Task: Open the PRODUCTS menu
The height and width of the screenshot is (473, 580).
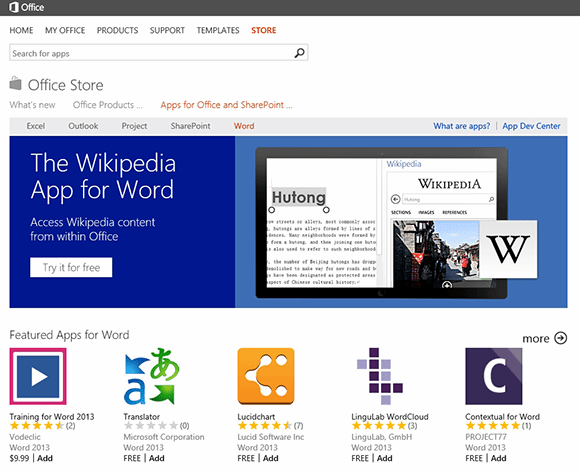Action: pos(118,30)
